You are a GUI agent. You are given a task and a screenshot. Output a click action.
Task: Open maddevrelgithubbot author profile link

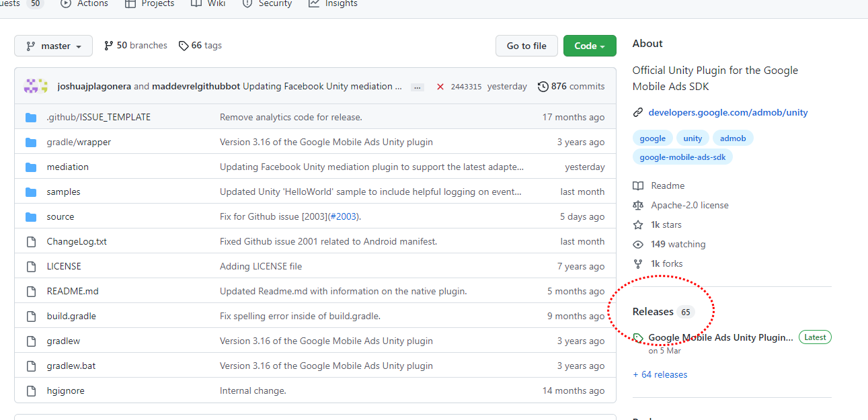coord(196,86)
